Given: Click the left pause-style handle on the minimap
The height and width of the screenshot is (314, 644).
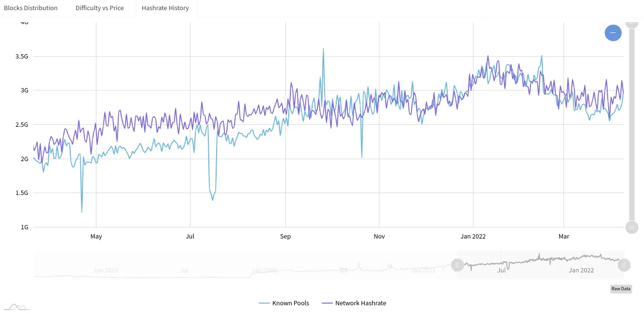Looking at the screenshot, I should pyautogui.click(x=457, y=265).
